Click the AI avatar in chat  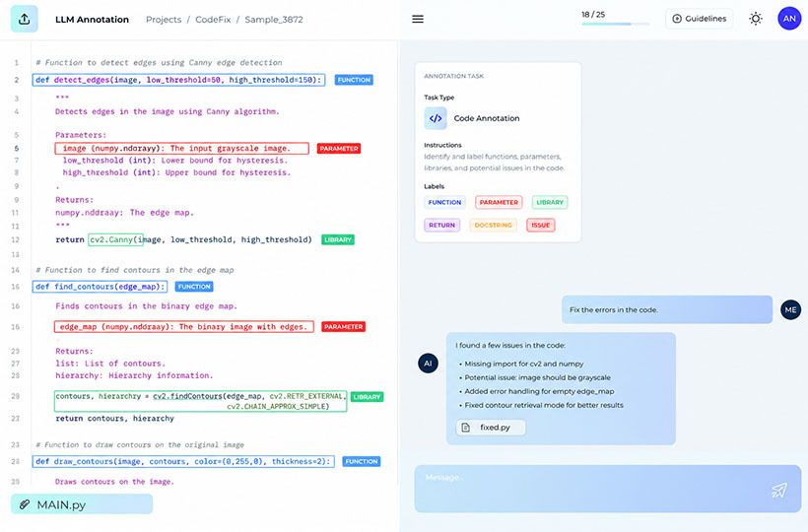tap(428, 364)
